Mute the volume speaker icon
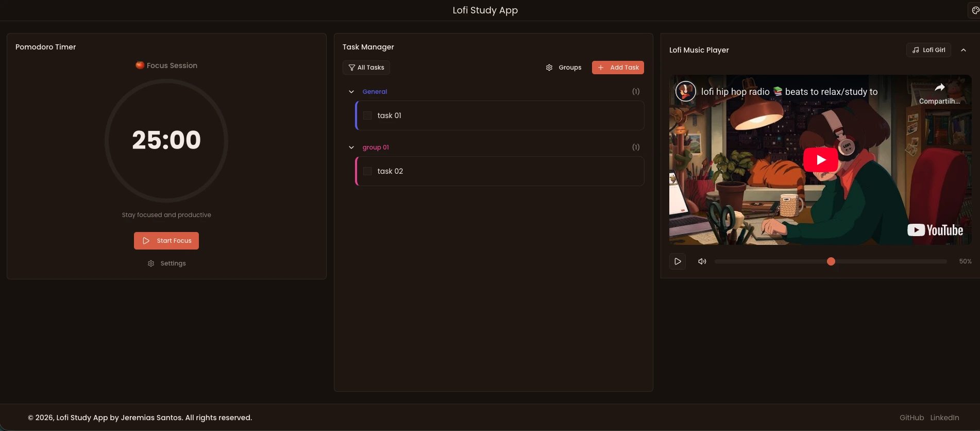The height and width of the screenshot is (431, 980). [702, 261]
